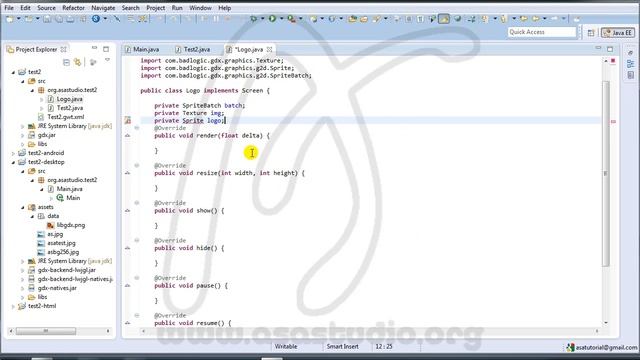The image size is (640, 360).
Task: Close the Logo.java editor tab
Action: coord(269,49)
